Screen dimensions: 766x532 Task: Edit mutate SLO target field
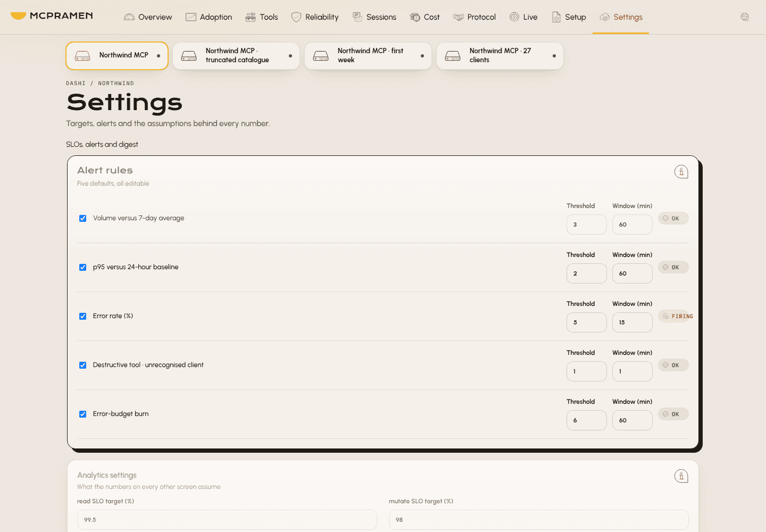tap(539, 520)
